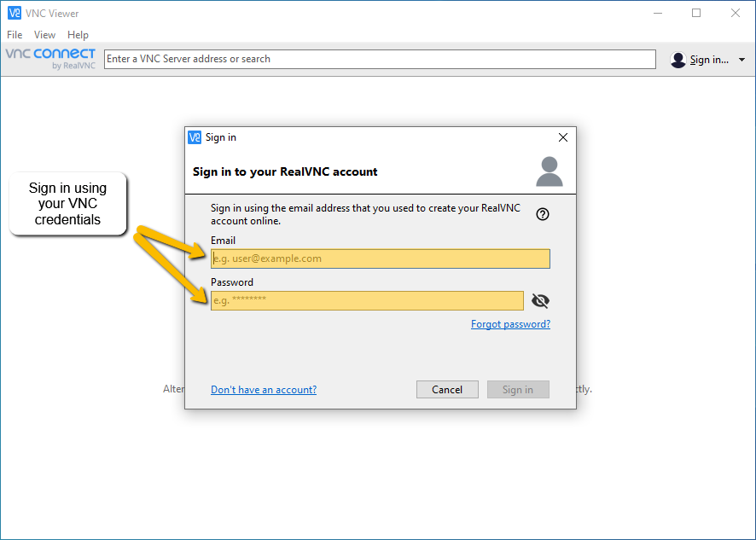
Task: Click the VNC Connect by RealVNC logo
Action: click(50, 59)
